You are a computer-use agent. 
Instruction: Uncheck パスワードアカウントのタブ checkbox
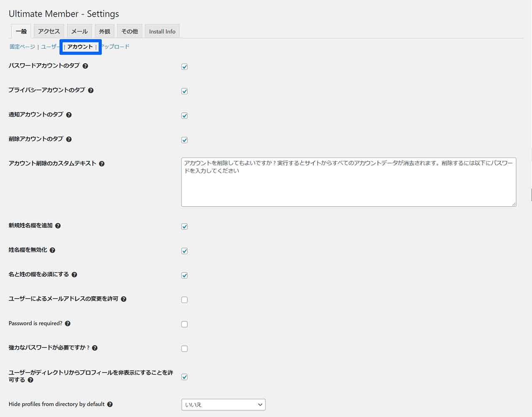185,67
